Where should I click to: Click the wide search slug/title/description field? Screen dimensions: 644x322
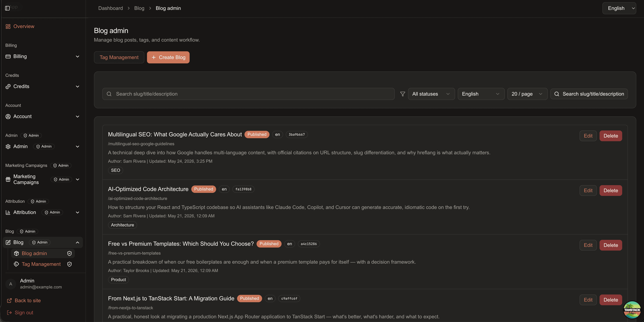(x=248, y=94)
